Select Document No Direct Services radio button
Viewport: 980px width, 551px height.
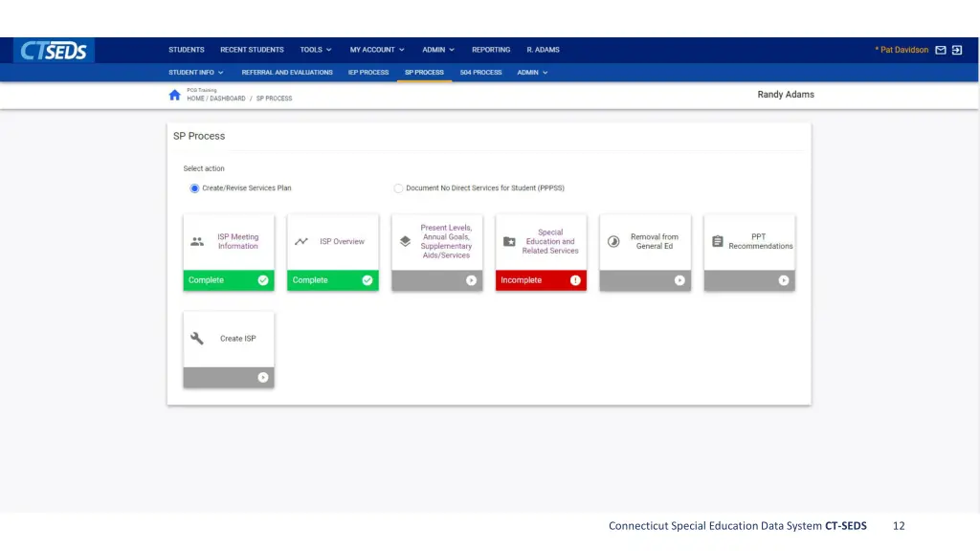pyautogui.click(x=398, y=188)
